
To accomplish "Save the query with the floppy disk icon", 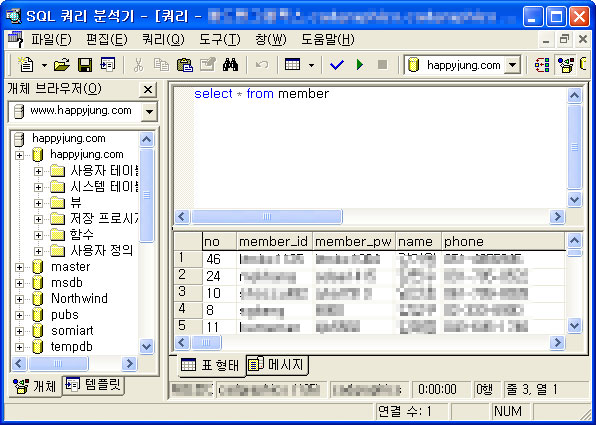I will point(85,65).
